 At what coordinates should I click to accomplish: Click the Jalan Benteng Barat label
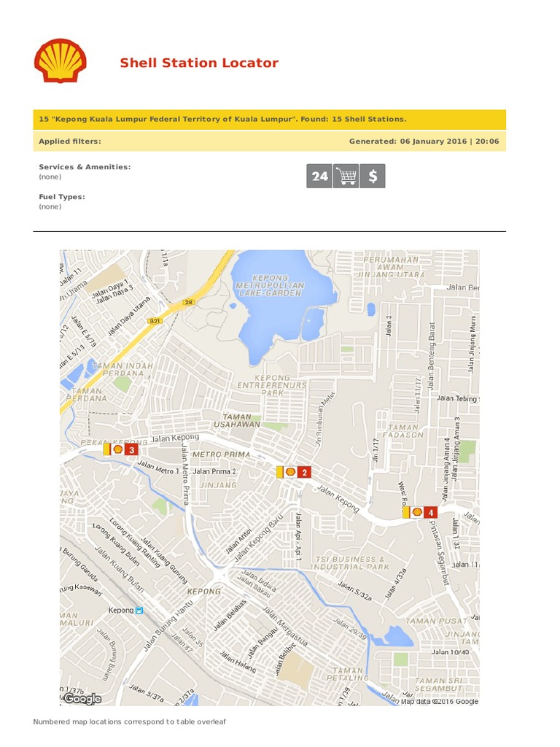(431, 356)
